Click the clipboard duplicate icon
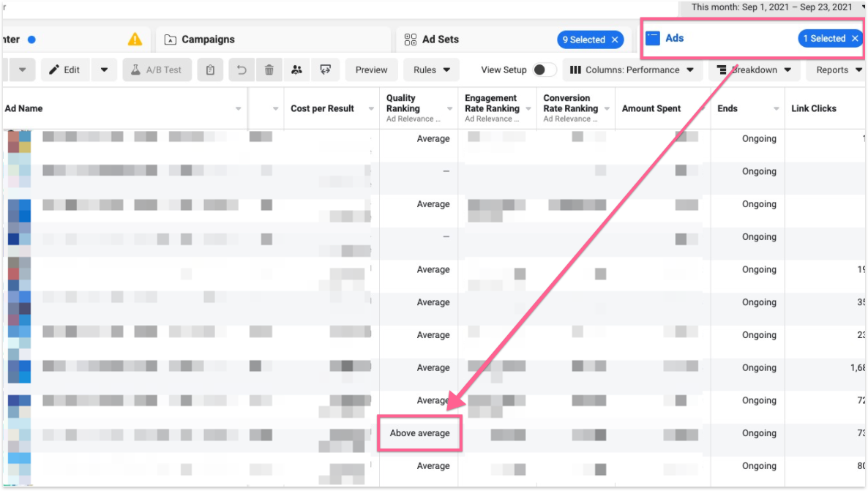Viewport: 868px width, 491px height. (x=211, y=70)
